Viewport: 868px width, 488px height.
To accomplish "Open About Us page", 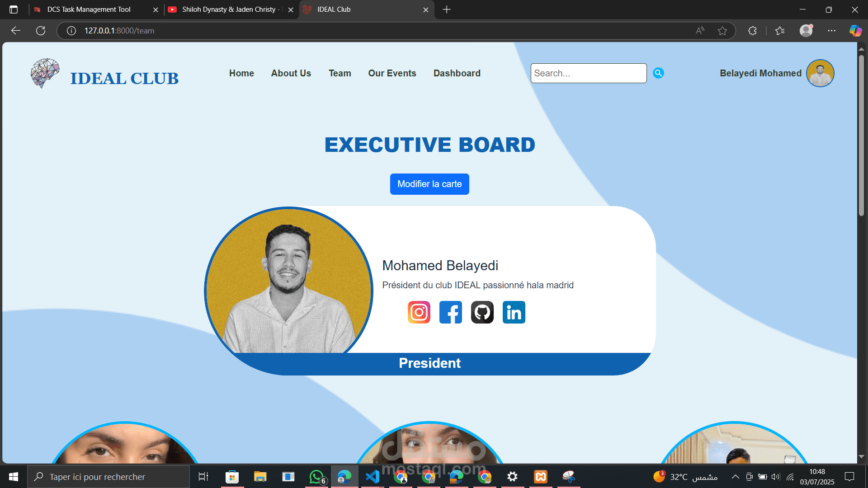I will pyautogui.click(x=291, y=73).
